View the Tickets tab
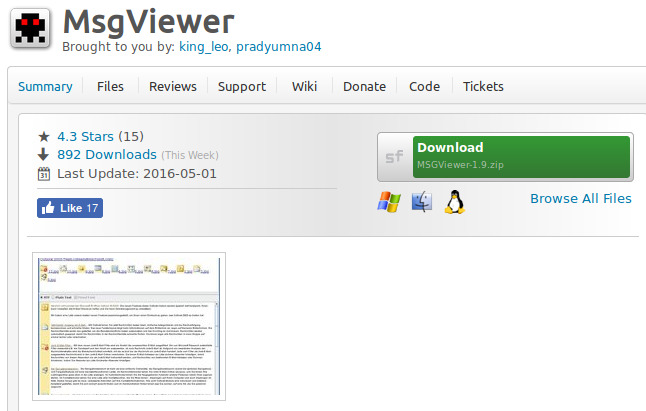 pyautogui.click(x=483, y=86)
